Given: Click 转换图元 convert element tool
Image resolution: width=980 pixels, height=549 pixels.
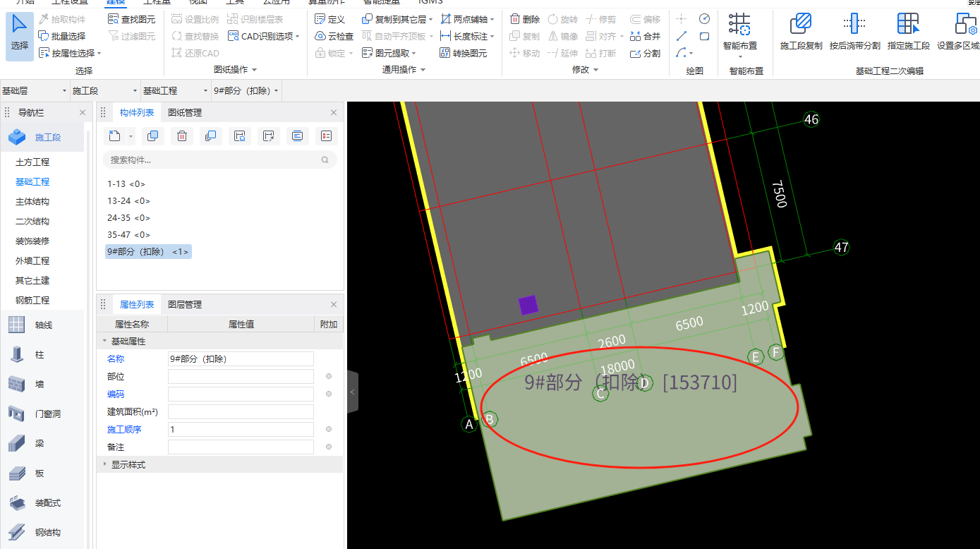Looking at the screenshot, I should [464, 53].
